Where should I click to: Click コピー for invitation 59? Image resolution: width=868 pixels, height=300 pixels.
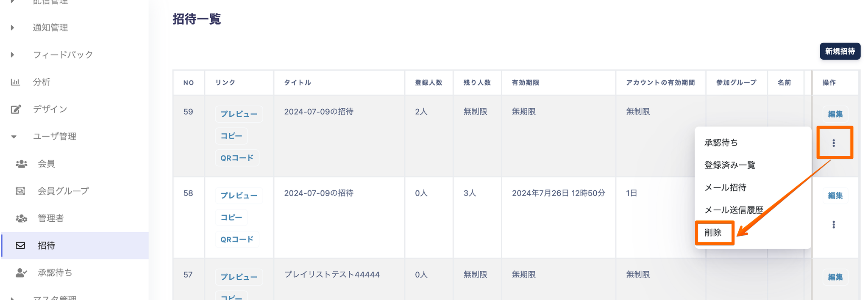coord(231,136)
